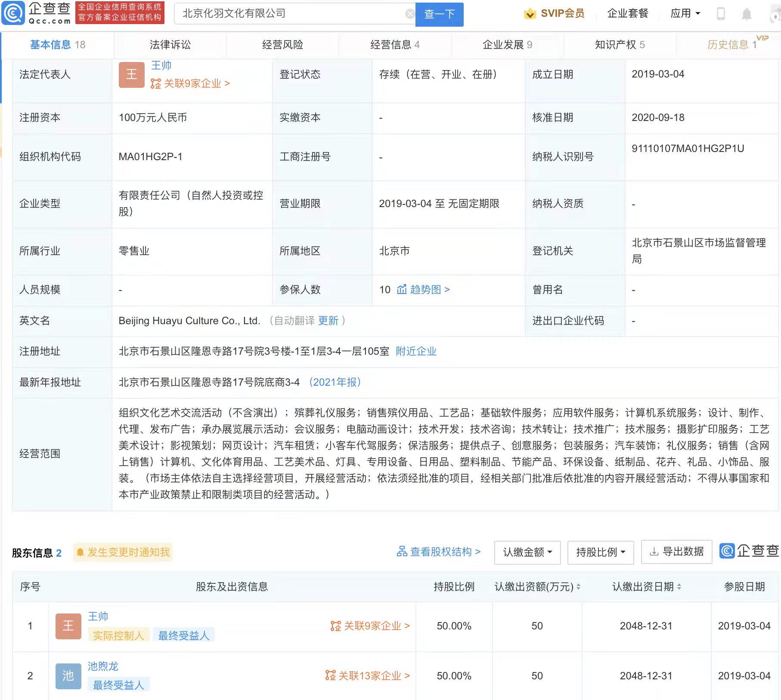Open the 认缴金额 dropdown
This screenshot has width=781, height=700.
pos(527,552)
